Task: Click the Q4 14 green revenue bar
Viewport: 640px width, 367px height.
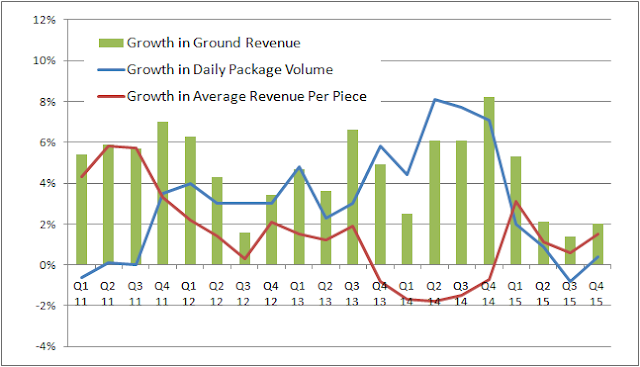Action: [x=489, y=181]
